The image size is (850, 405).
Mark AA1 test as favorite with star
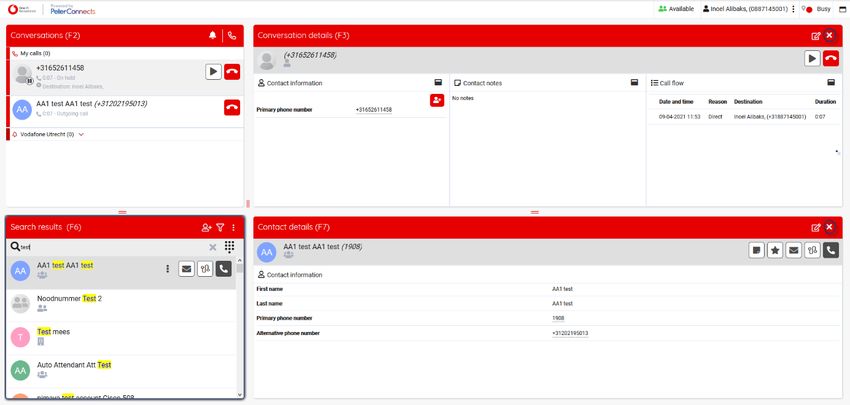tap(775, 250)
